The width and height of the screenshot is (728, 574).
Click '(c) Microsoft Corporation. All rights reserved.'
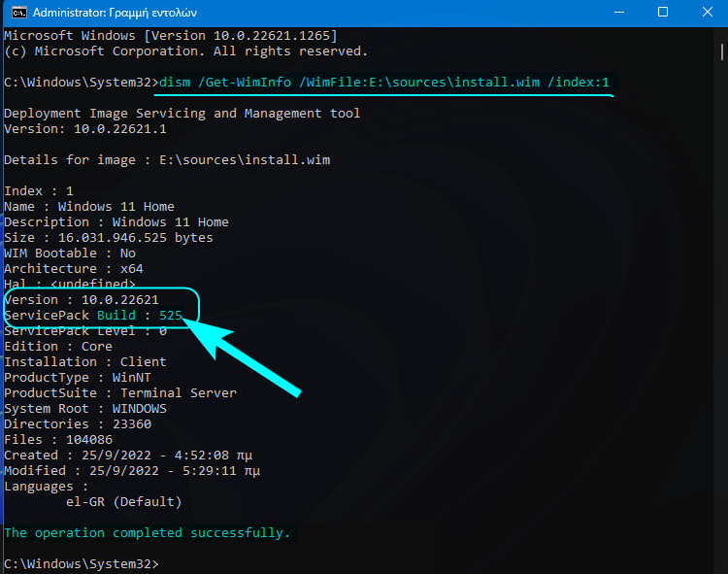pyautogui.click(x=185, y=51)
